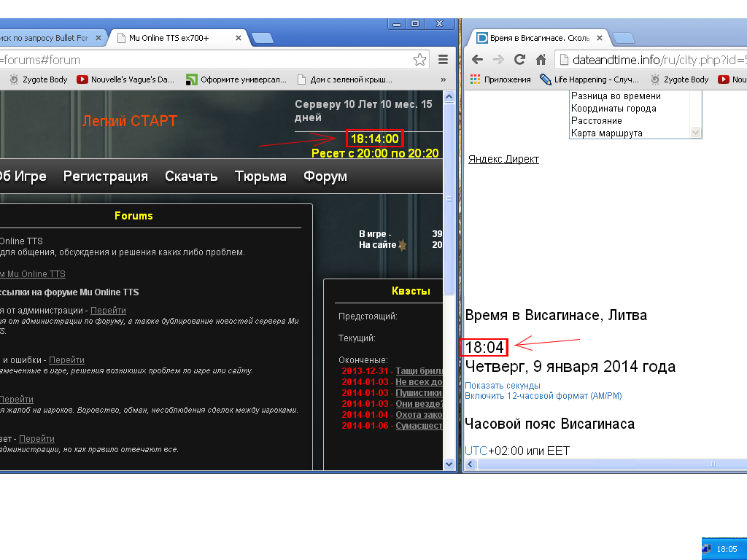Open new tab in left browser window
This screenshot has height=560, width=747.
pos(262,38)
